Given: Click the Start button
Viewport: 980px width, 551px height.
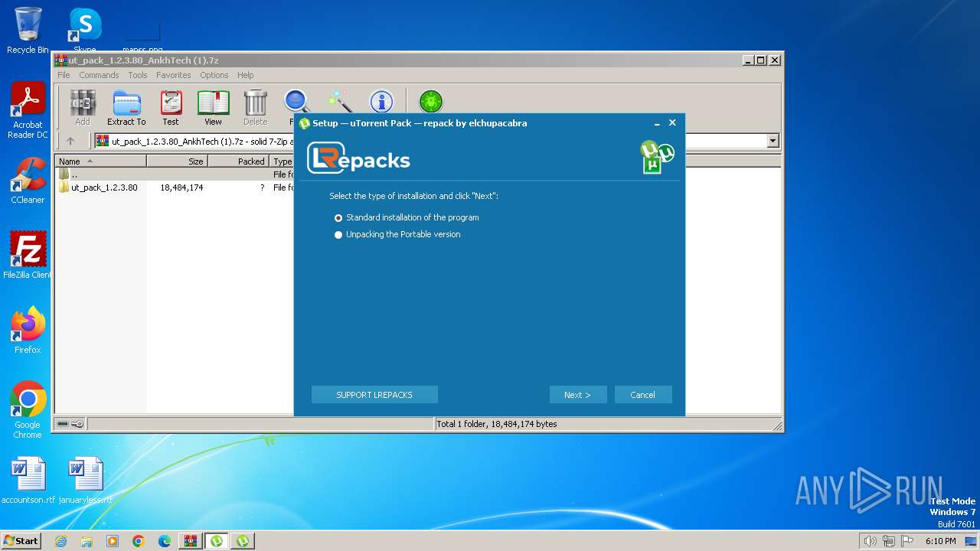Looking at the screenshot, I should tap(21, 541).
